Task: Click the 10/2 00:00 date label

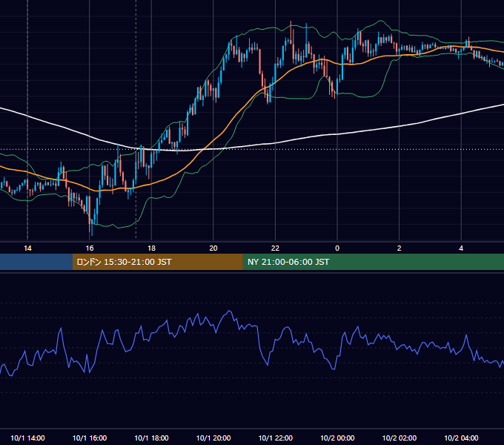Action: pos(337,438)
